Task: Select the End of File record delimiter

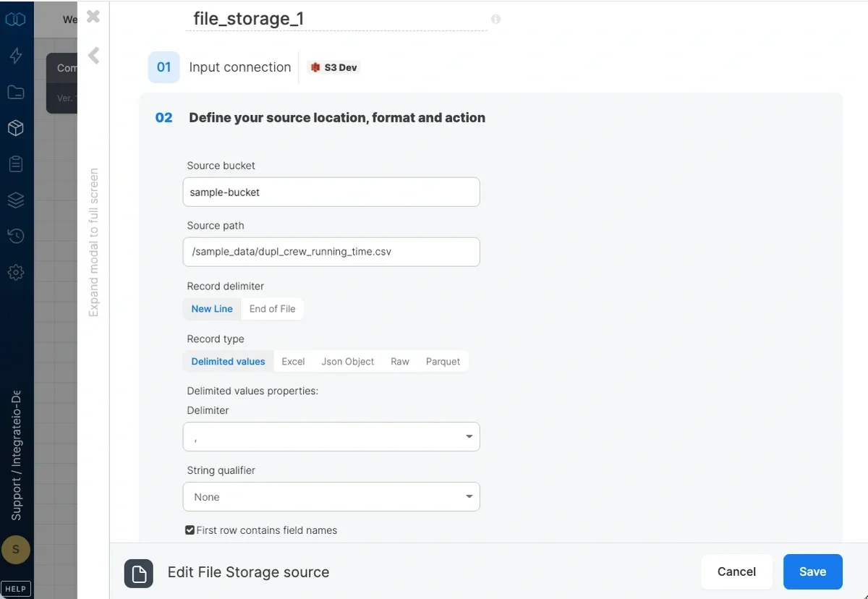Action: [271, 309]
